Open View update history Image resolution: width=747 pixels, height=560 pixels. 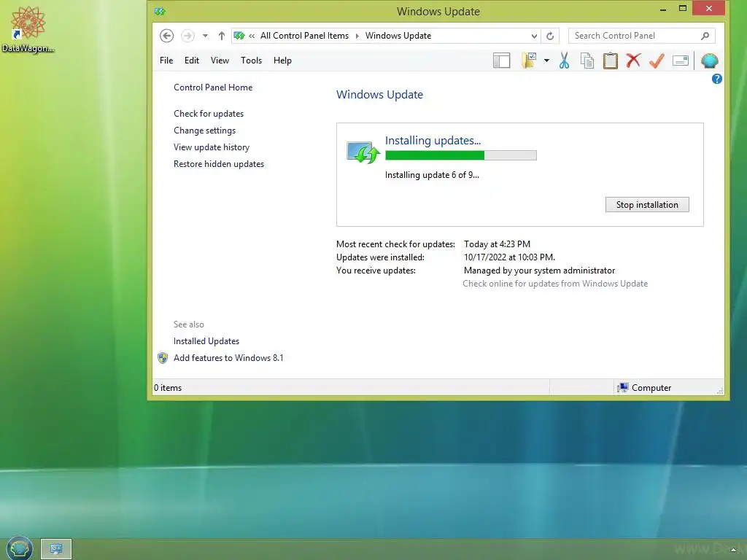coord(212,147)
